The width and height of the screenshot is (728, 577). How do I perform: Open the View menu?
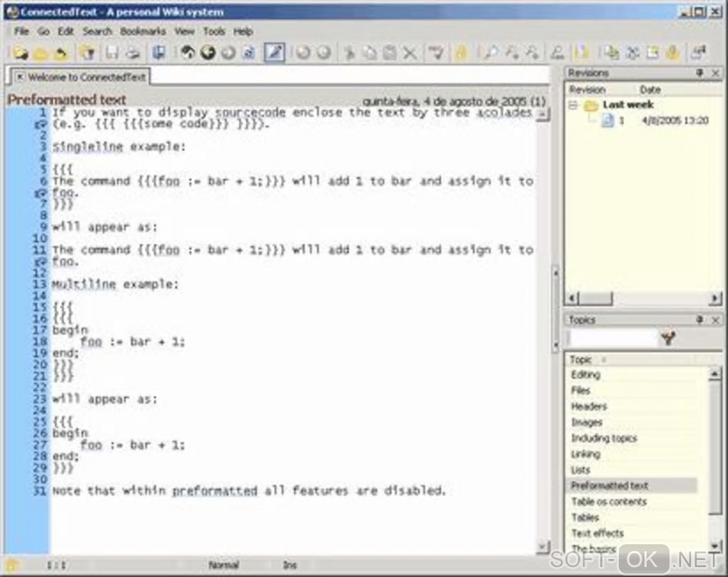(184, 31)
